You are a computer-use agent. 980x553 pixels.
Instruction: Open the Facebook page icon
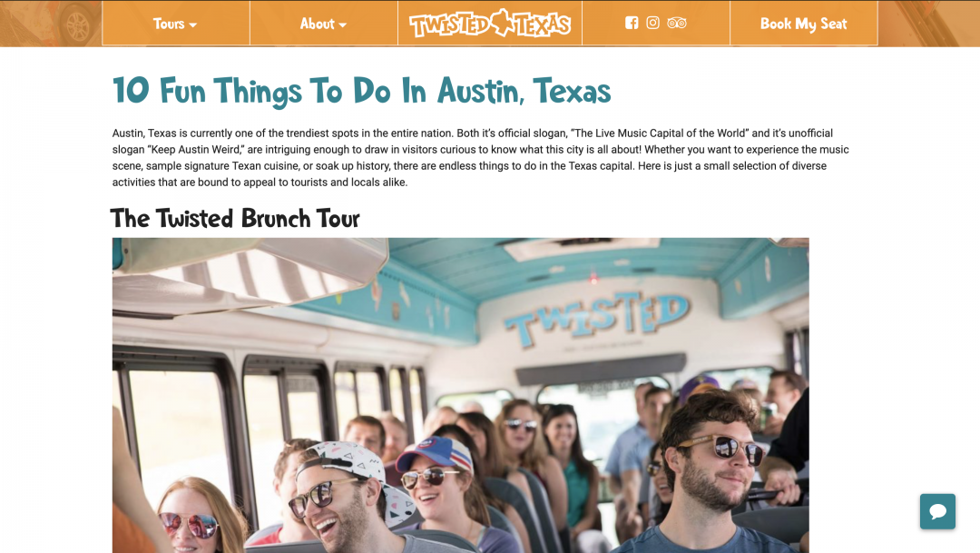coord(632,23)
